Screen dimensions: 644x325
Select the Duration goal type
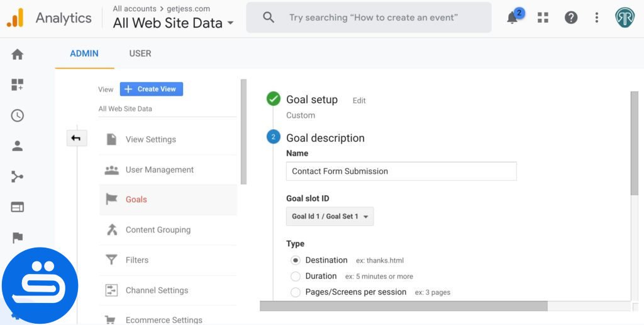[x=296, y=276]
